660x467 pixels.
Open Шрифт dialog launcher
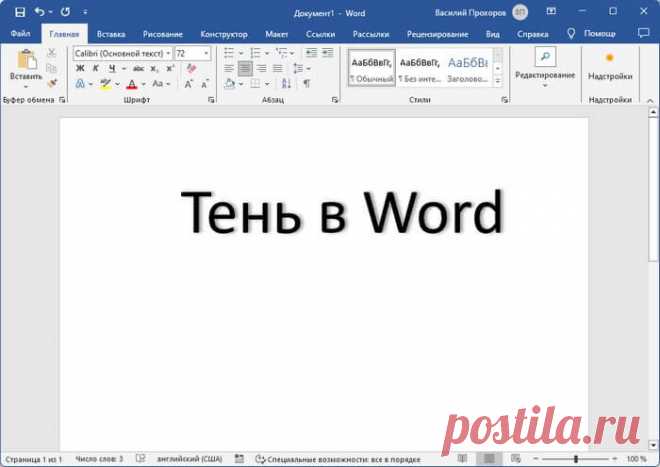point(211,100)
